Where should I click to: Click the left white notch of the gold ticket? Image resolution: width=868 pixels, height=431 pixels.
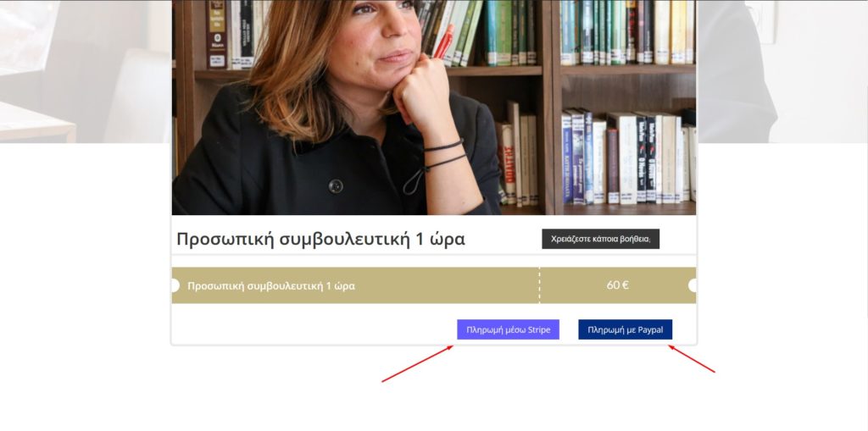175,285
